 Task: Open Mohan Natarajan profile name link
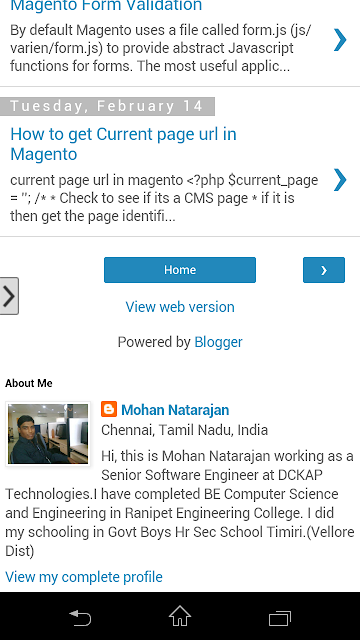175,410
